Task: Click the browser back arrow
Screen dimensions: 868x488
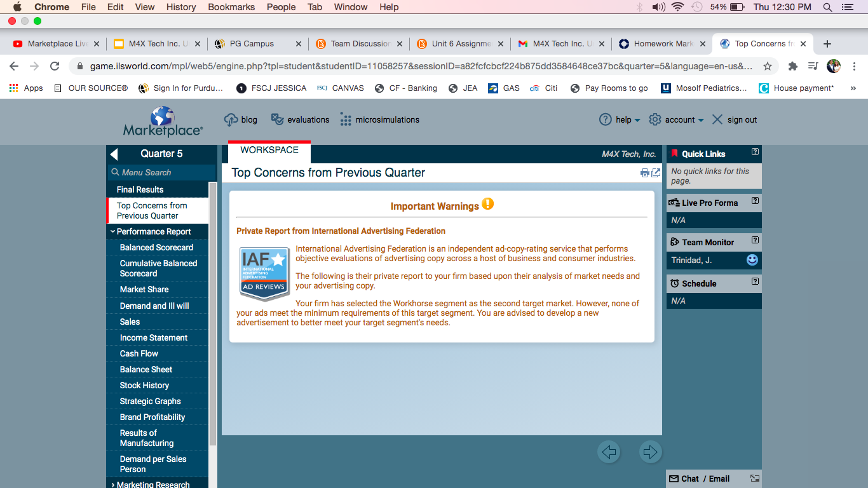Action: tap(14, 66)
